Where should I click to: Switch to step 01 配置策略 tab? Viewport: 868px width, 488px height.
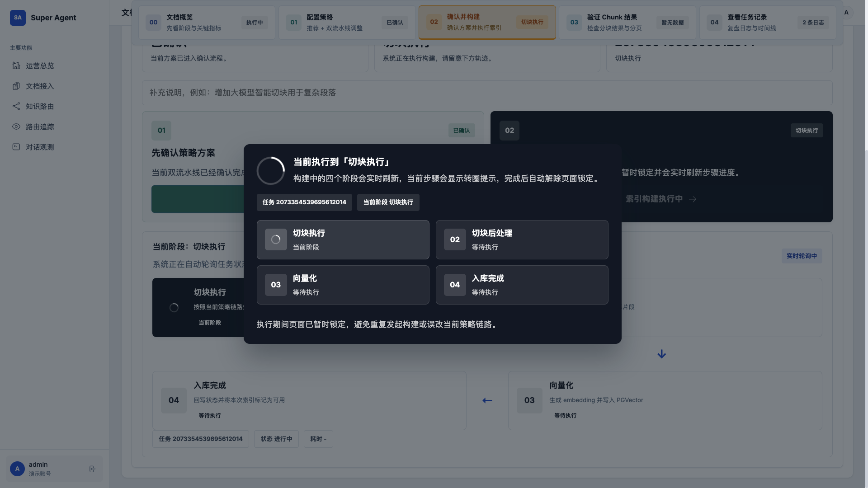[347, 22]
